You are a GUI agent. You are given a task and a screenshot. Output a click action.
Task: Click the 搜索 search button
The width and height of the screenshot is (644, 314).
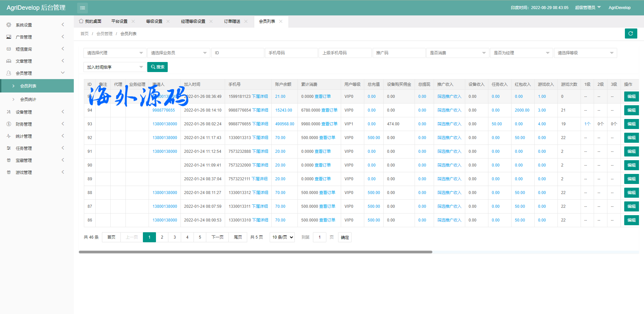click(x=157, y=67)
